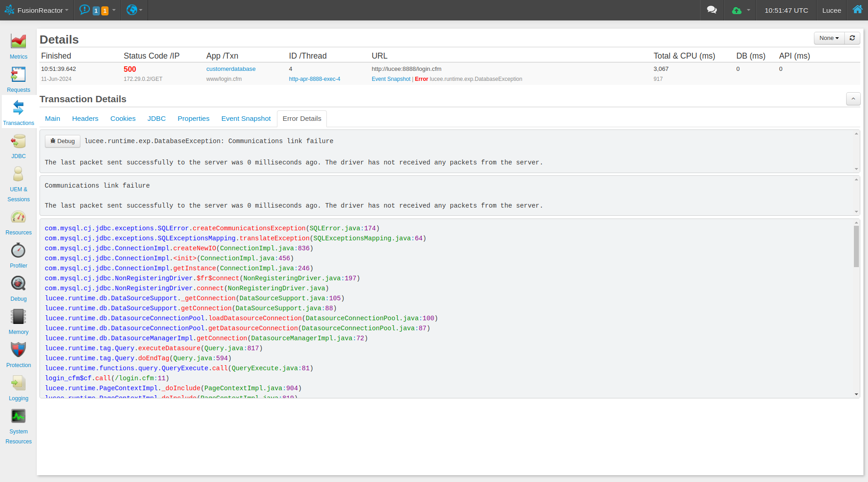Click the FusionReactor logo menu
Viewport: 868px width, 482px height.
pyautogui.click(x=37, y=10)
